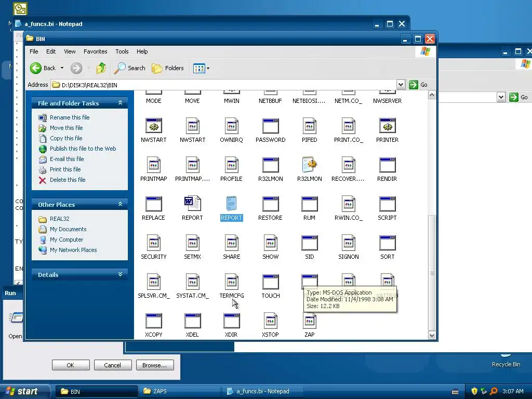Select the R32LMON notepad-with-gear icon
This screenshot has width=532, height=399.
[310, 165]
